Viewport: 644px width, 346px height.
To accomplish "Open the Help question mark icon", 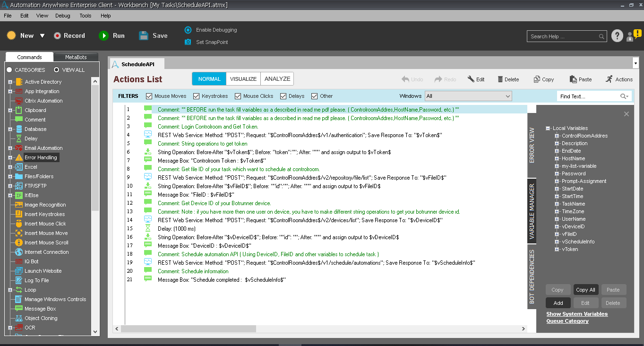I will pyautogui.click(x=617, y=36).
